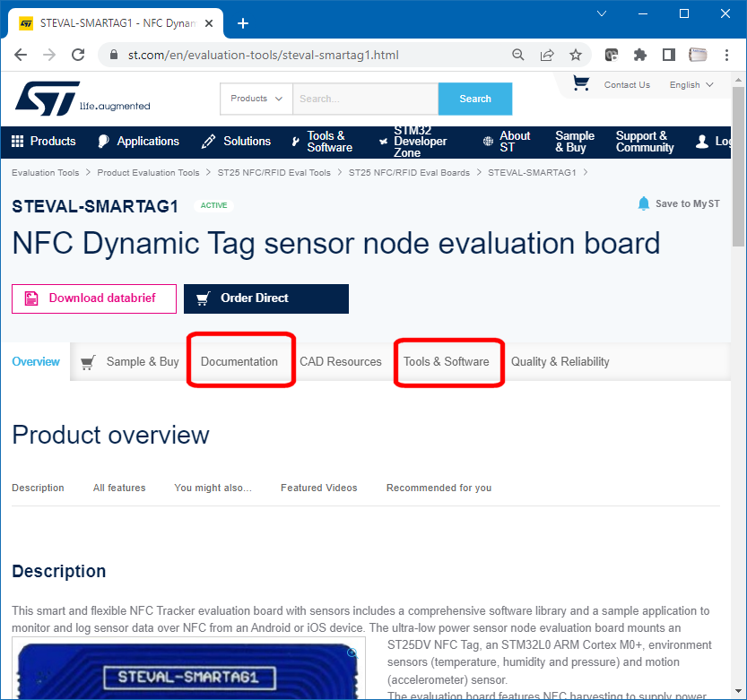Open the English language dropdown
The width and height of the screenshot is (747, 700).
691,85
